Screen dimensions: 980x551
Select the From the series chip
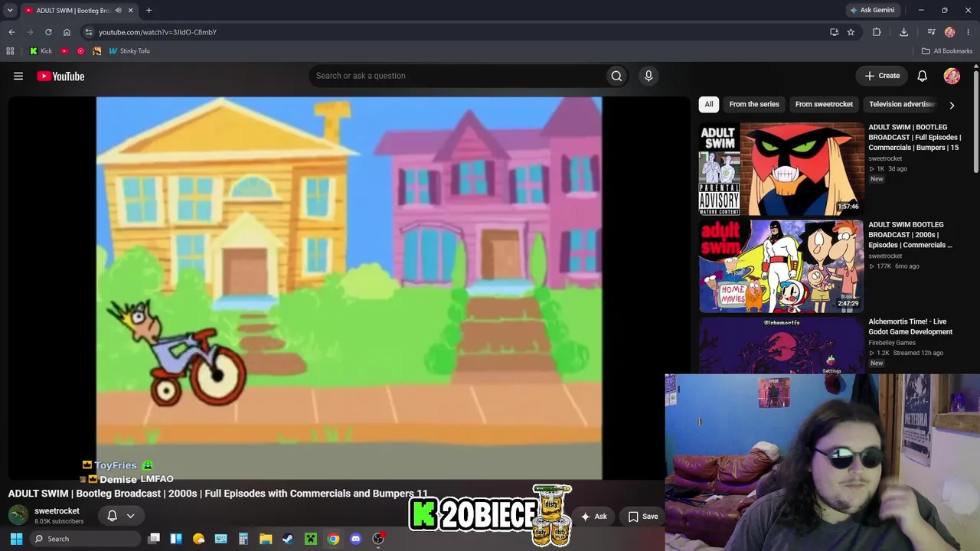[x=754, y=104]
